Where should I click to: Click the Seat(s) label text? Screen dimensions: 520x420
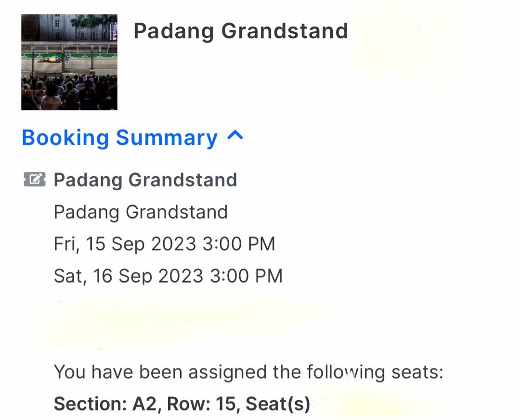[272, 404]
